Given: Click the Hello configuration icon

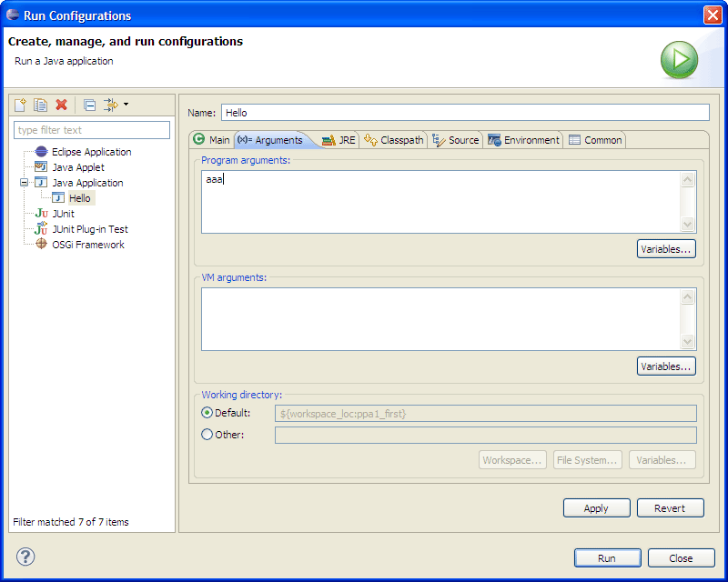Looking at the screenshot, I should point(58,197).
